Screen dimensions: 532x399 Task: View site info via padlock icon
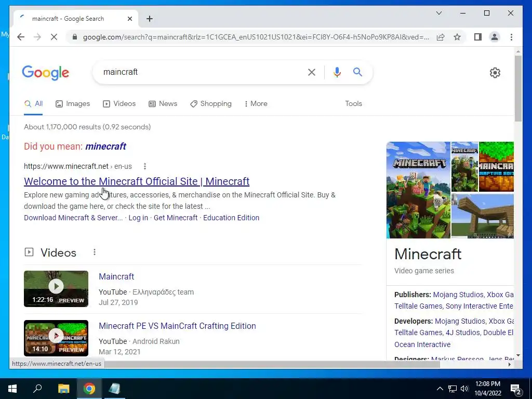pyautogui.click(x=75, y=37)
